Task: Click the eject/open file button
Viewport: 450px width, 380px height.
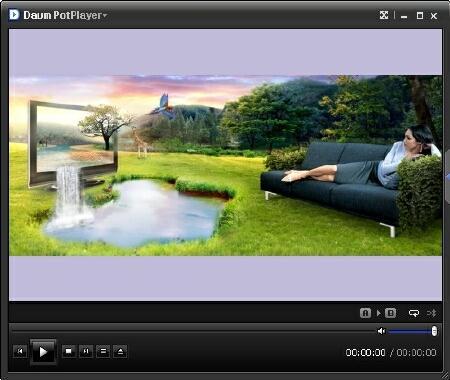Action: point(120,351)
